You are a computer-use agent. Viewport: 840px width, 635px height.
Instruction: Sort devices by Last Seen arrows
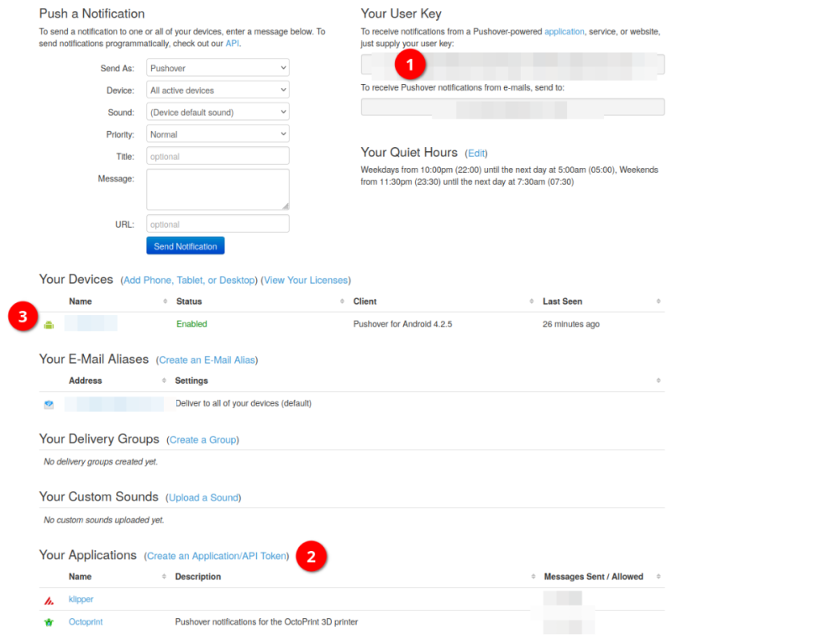point(659,302)
